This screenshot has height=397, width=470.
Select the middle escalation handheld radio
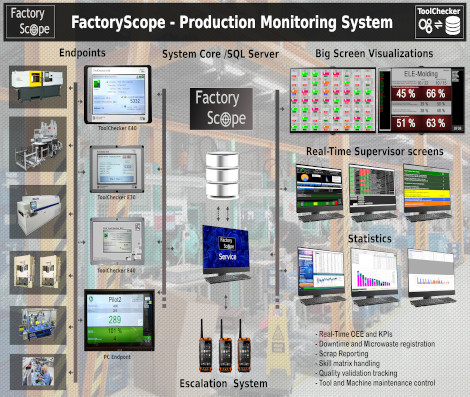225,346
